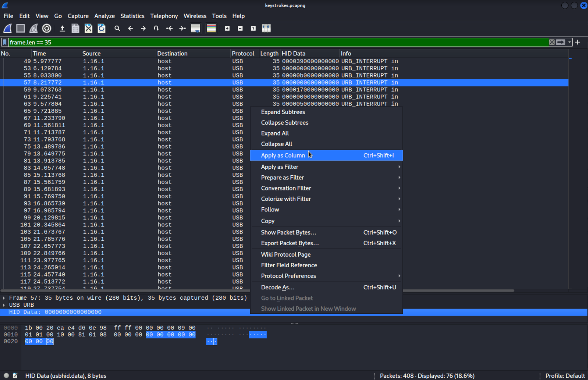
Task: Expand the Frame 57 tree node
Action: [4, 298]
